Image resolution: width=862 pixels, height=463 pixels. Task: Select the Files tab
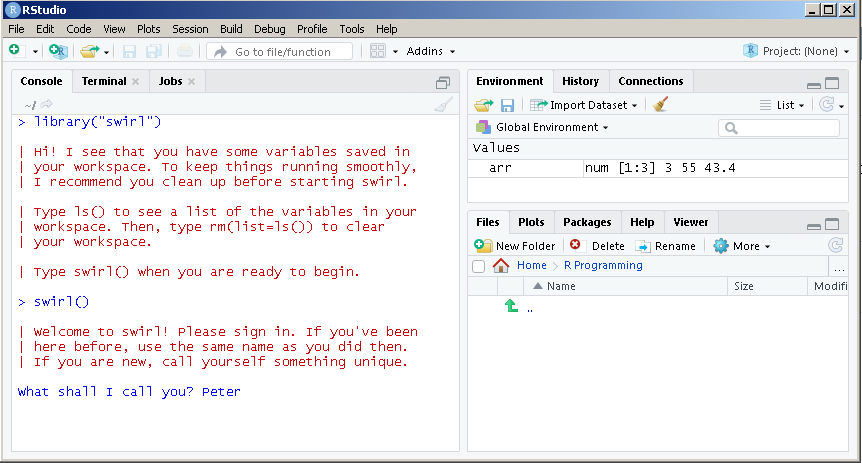488,222
